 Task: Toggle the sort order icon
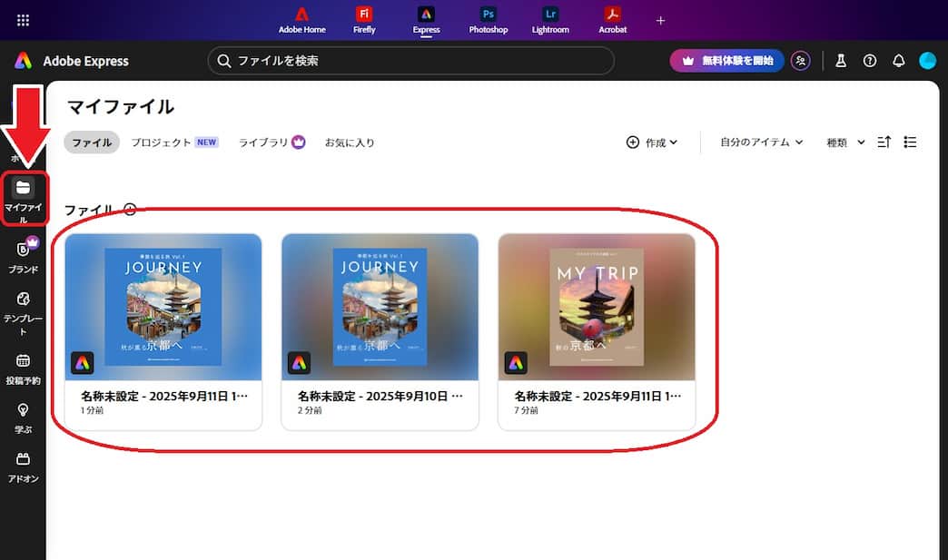pos(884,142)
